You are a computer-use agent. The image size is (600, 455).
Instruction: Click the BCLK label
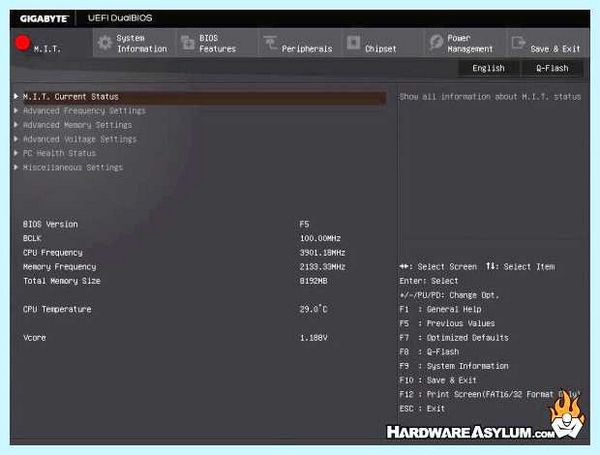click(32, 238)
